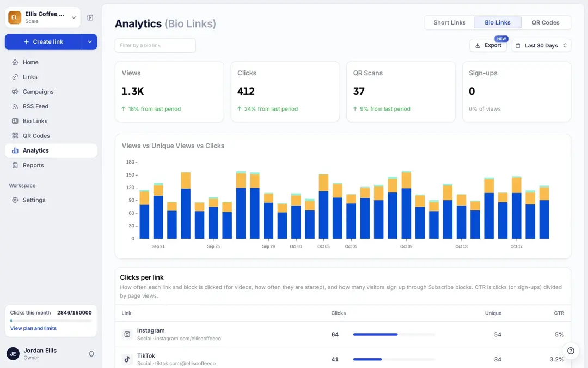Click the Reports clipboard icon

click(x=15, y=165)
